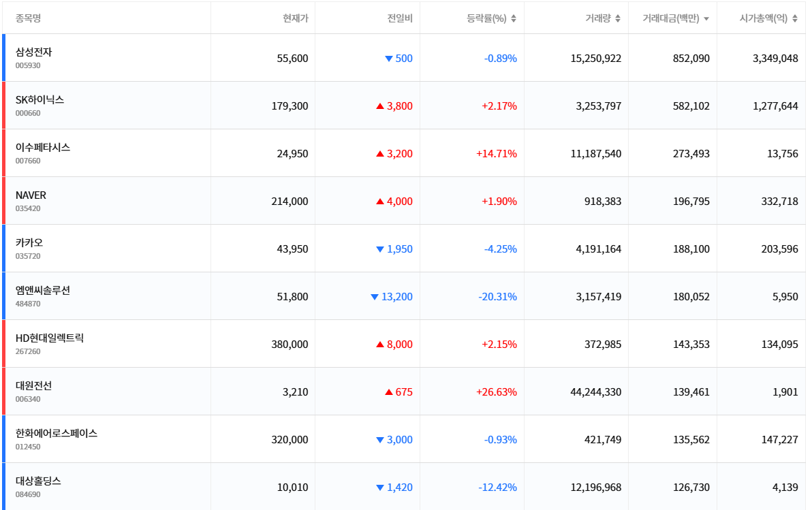The image size is (812, 510).
Task: Click 이수페타시스 trading value 273,493
Action: [691, 154]
